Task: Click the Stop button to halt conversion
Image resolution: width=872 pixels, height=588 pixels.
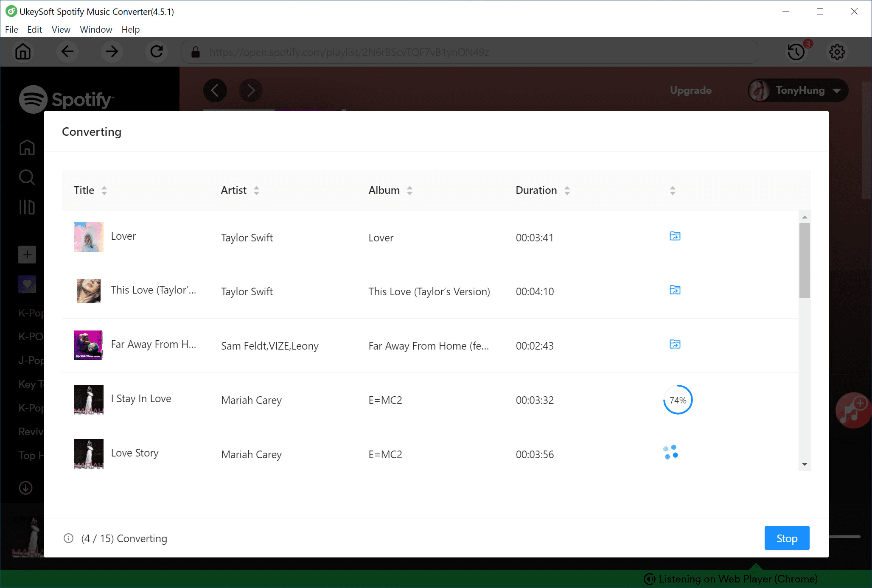Action: [x=786, y=538]
